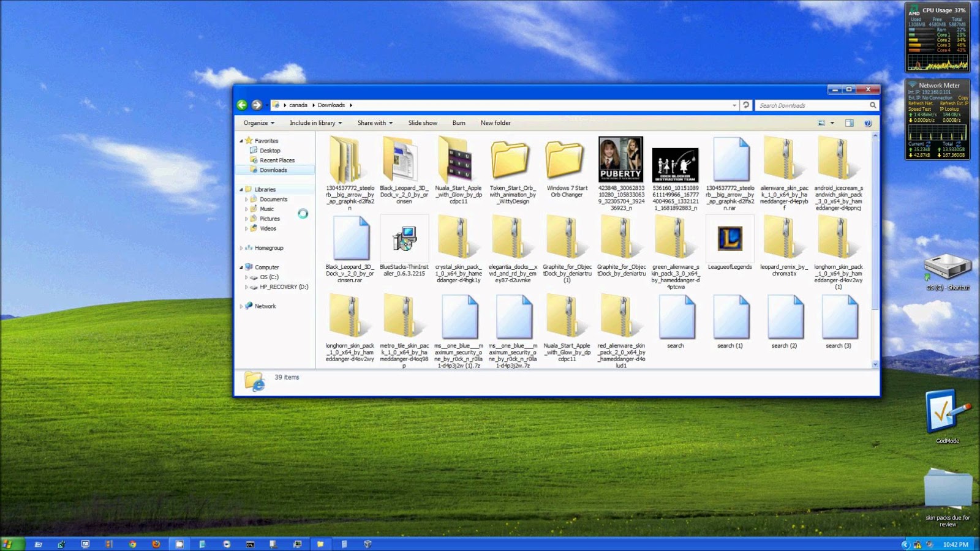Collapse the Favorites group

pyautogui.click(x=241, y=141)
